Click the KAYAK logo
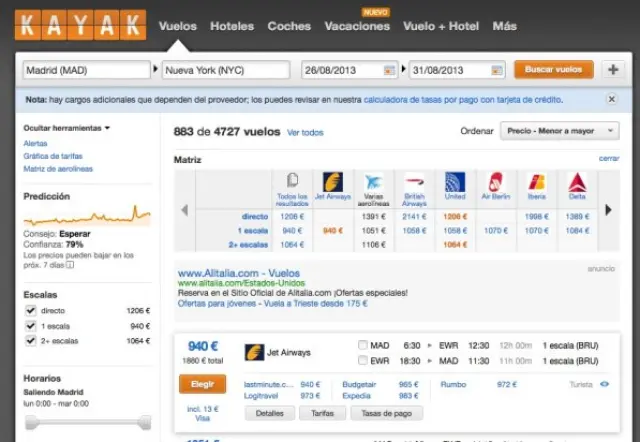Image resolution: width=640 pixels, height=442 pixels. coord(80,25)
